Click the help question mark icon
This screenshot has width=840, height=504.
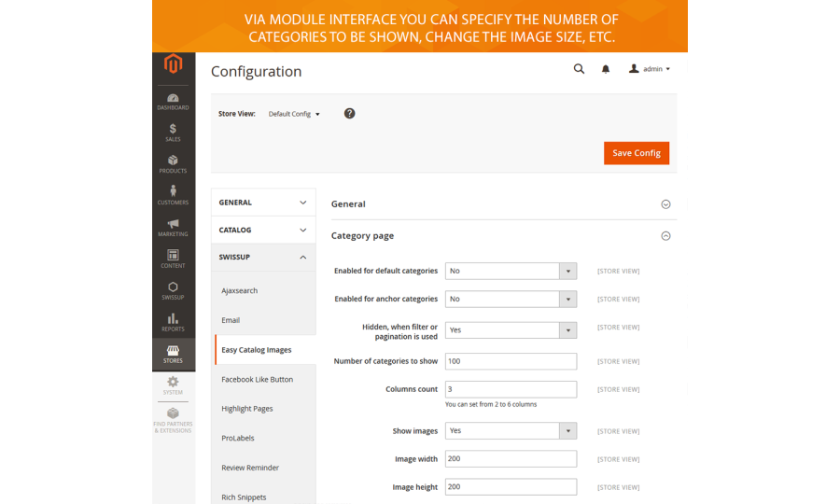[349, 114]
